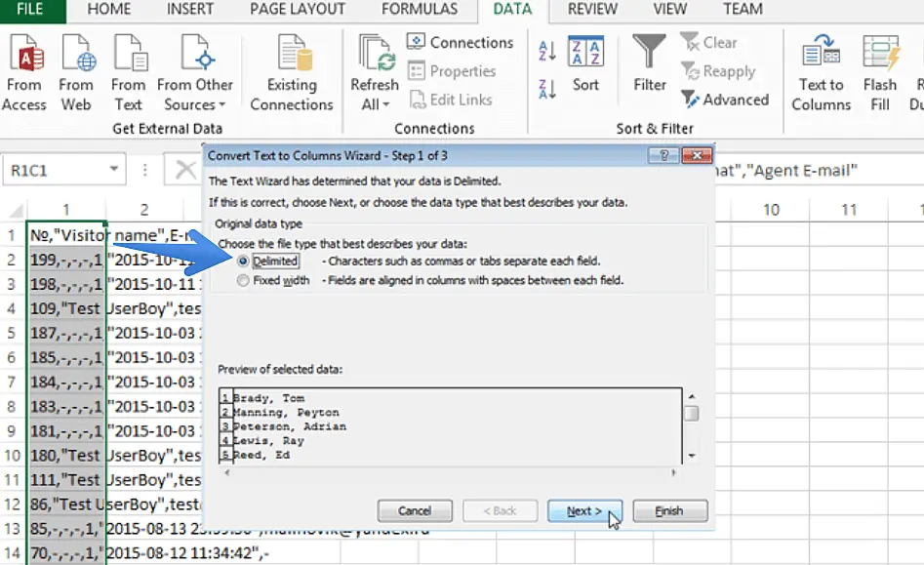Switch to the TEAM tab

pyautogui.click(x=743, y=10)
